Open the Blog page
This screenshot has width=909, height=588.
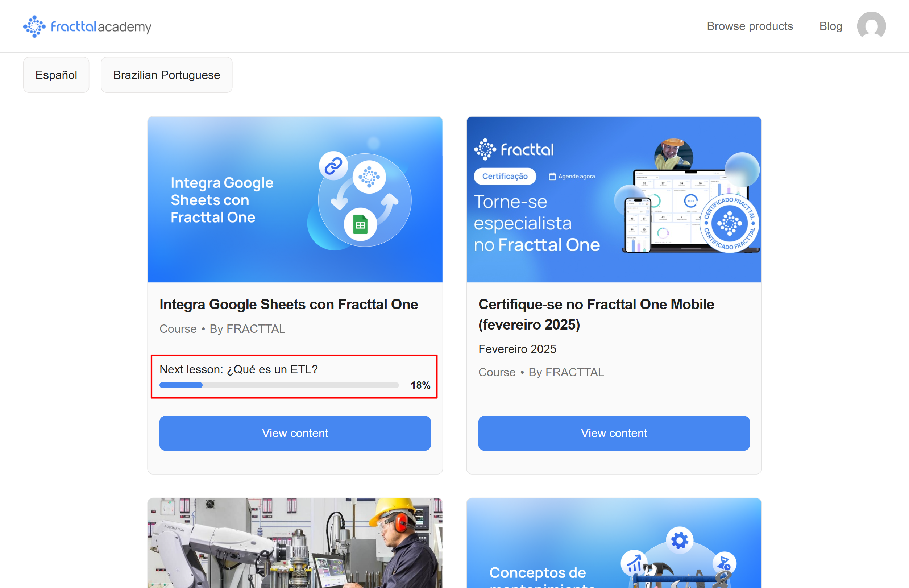coord(830,26)
